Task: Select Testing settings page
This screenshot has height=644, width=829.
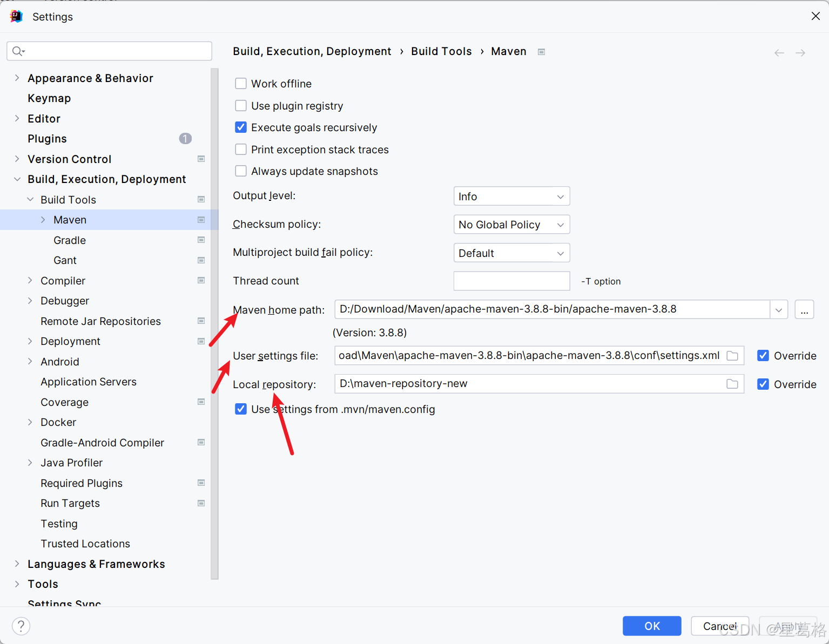Action: [59, 524]
